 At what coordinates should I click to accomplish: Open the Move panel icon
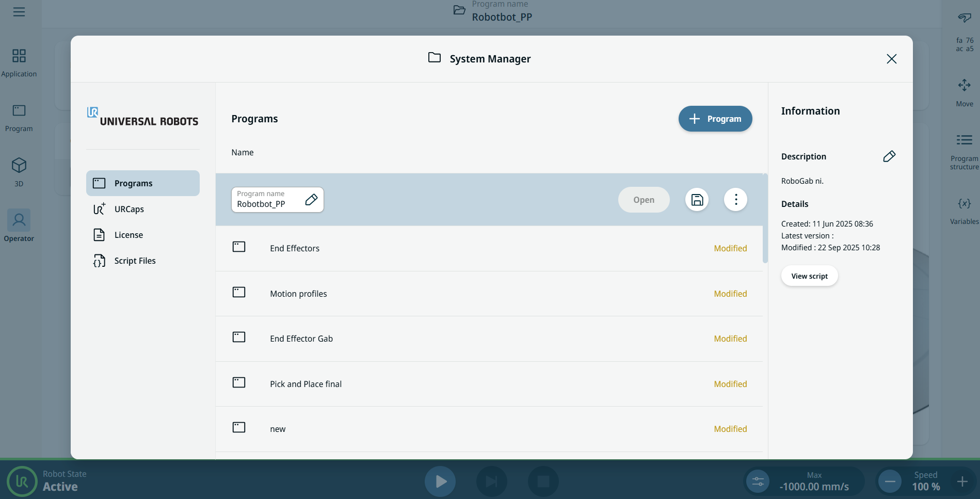964,86
